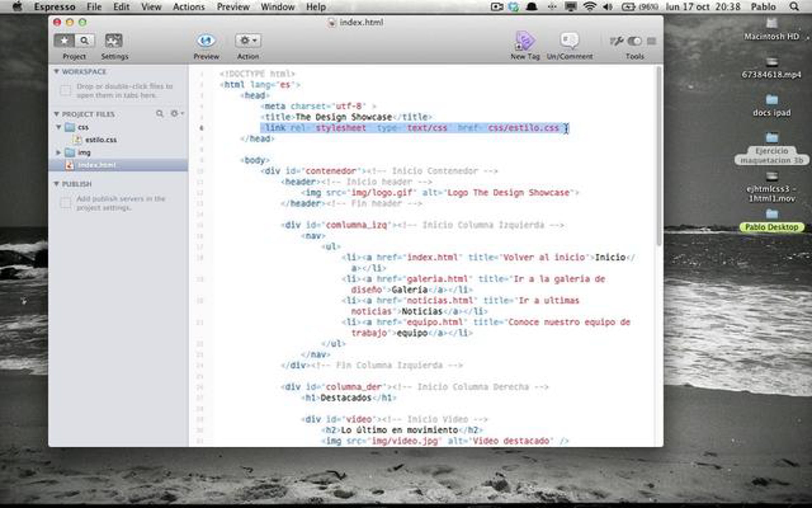812x508 pixels.
Task: Open the Preview menu in menu bar
Action: 233,7
